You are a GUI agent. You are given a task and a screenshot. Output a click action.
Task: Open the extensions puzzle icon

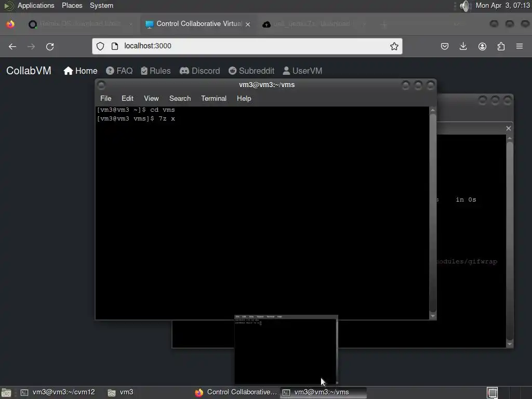click(x=501, y=46)
